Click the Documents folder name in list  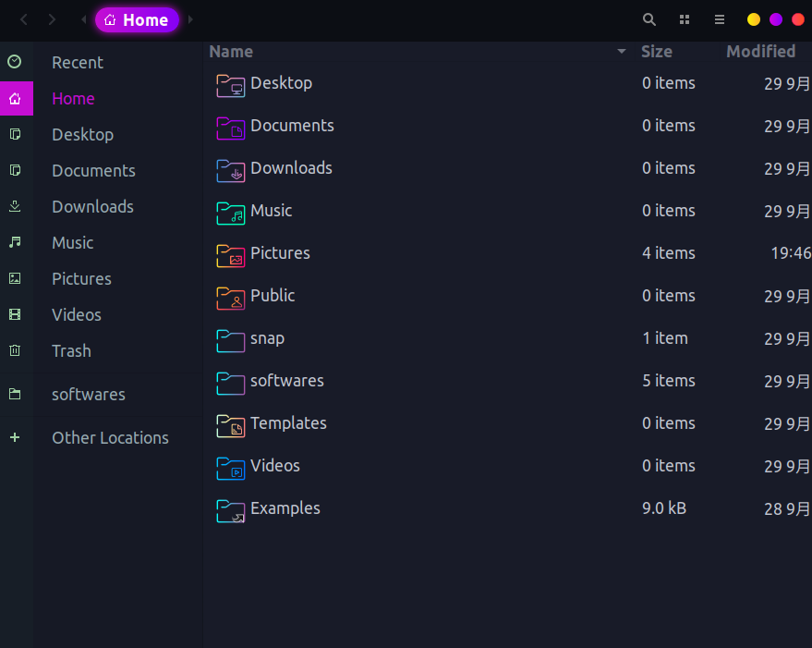[292, 126]
